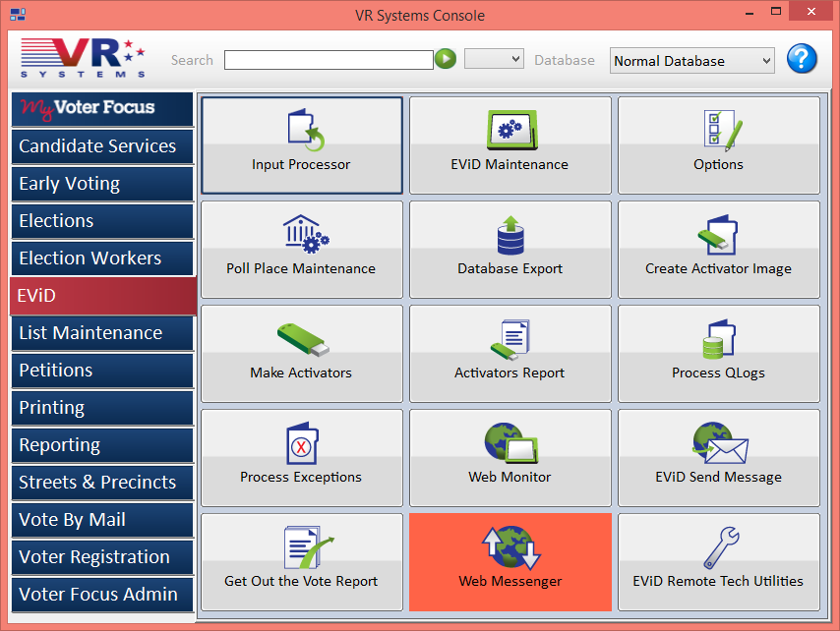Click the Process QLogs label

tap(718, 373)
